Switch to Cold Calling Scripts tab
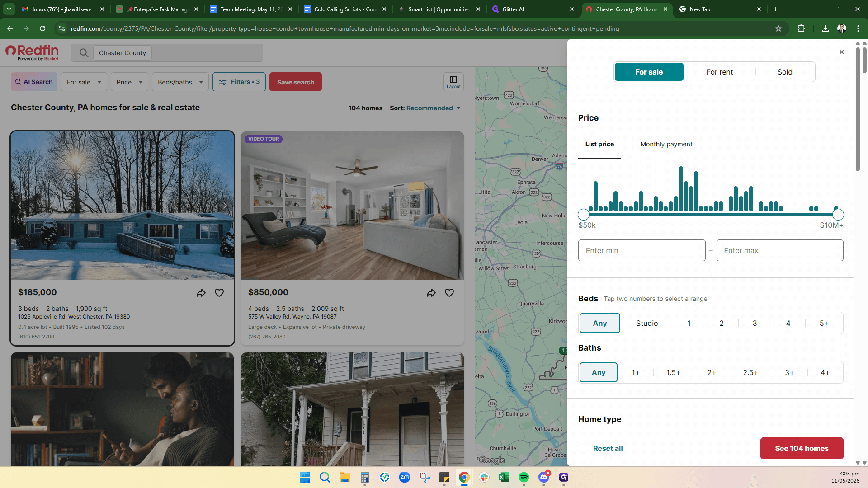868x488 pixels. (x=345, y=9)
